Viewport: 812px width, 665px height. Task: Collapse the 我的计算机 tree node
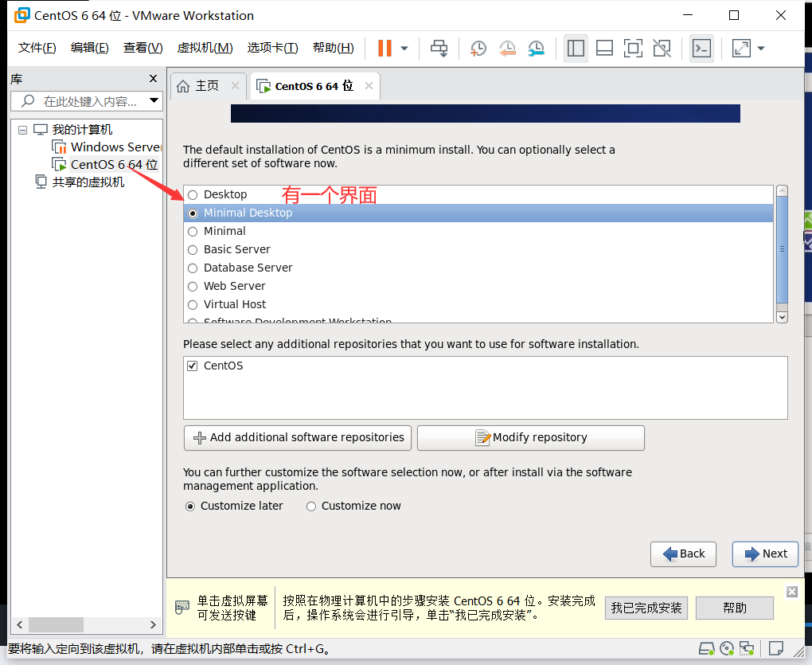tap(22, 130)
